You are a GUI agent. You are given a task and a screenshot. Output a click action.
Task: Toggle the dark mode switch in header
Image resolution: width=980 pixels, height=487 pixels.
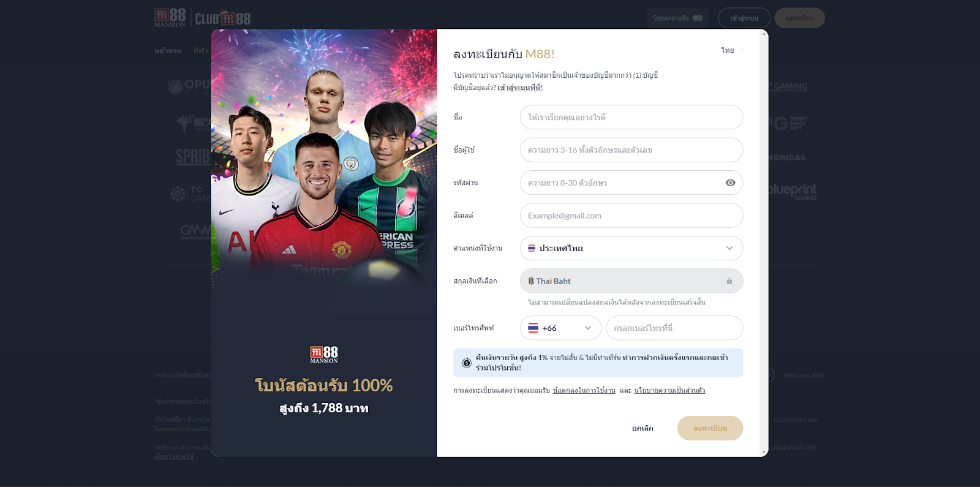point(698,18)
